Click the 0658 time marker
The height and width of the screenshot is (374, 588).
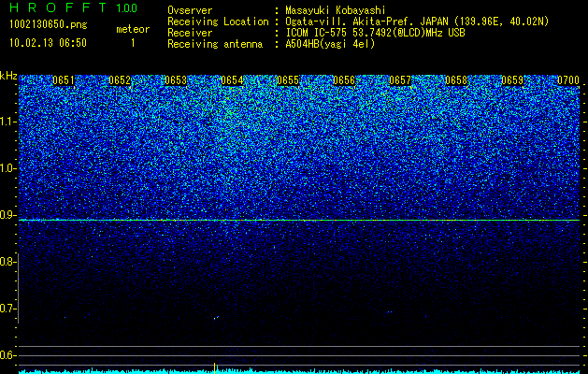pos(456,80)
